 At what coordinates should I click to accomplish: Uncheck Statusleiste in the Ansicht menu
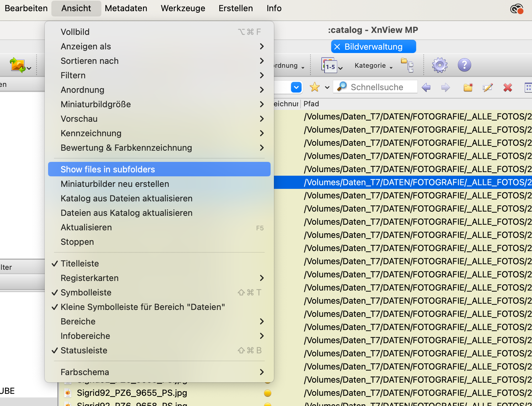pos(84,350)
